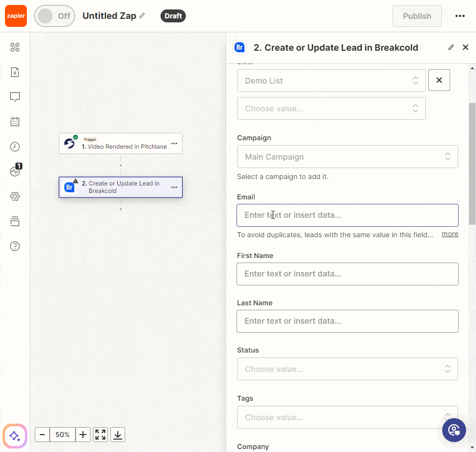Close the step editor panel
476x452 pixels.
point(466,47)
